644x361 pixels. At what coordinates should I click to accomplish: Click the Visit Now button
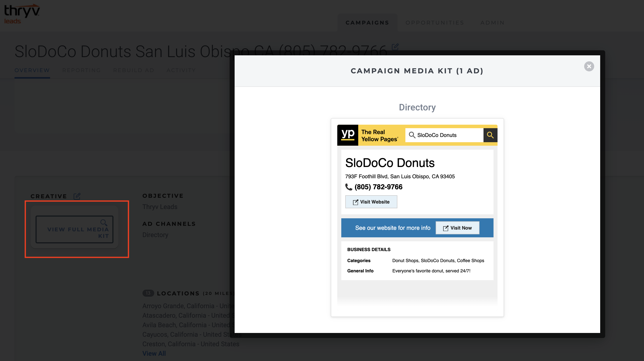pos(457,228)
